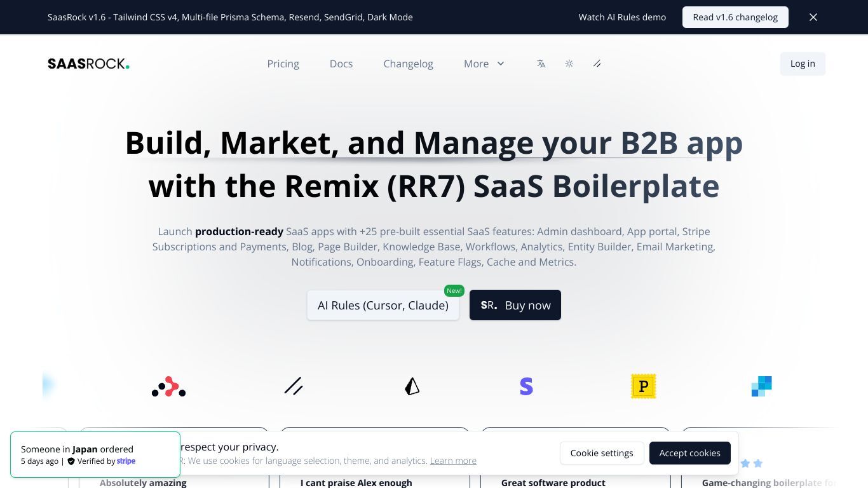Open Watch AI Rules demo link

click(x=622, y=17)
